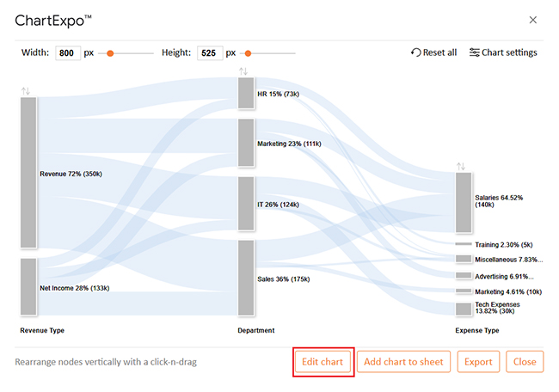Select the Revenue 72% node bar

click(28, 172)
